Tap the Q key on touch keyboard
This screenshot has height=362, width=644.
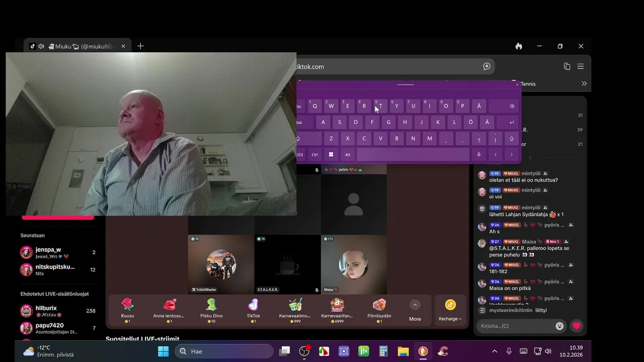tap(314, 106)
